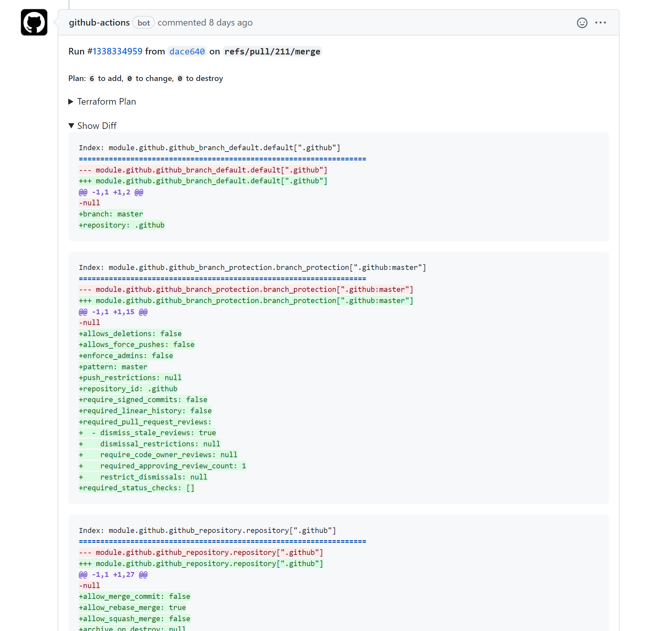Click the bot label badge
The image size is (672, 631).
pyautogui.click(x=143, y=23)
